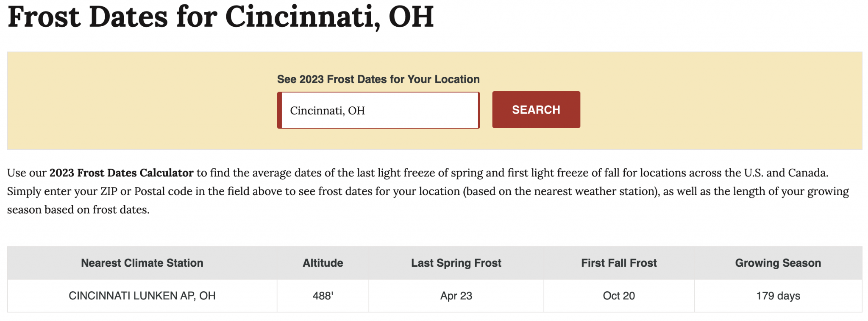Click the See 2023 Frost Dates for Your Location label
Screen dimensions: 868x321
pos(378,79)
